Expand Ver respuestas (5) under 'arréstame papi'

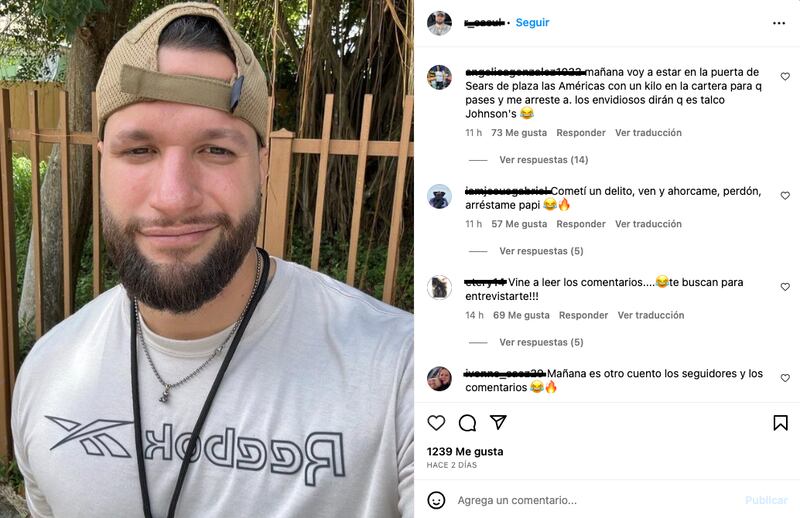coord(541,251)
